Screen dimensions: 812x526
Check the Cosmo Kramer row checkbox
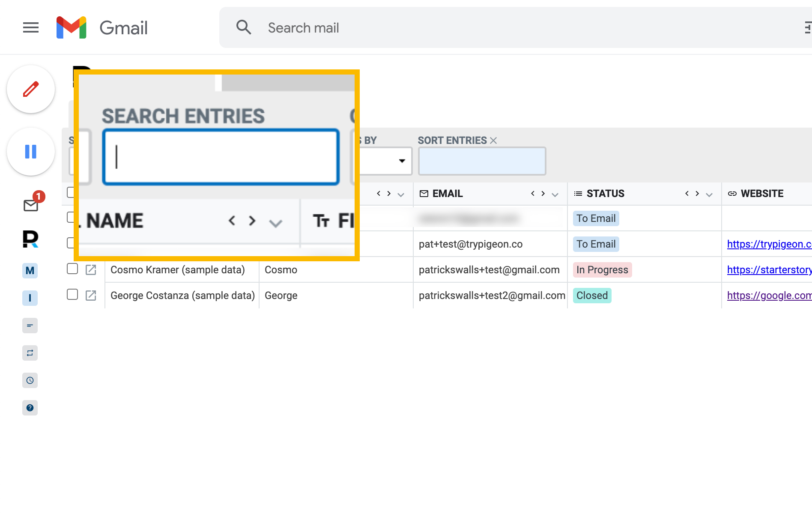[x=72, y=269]
